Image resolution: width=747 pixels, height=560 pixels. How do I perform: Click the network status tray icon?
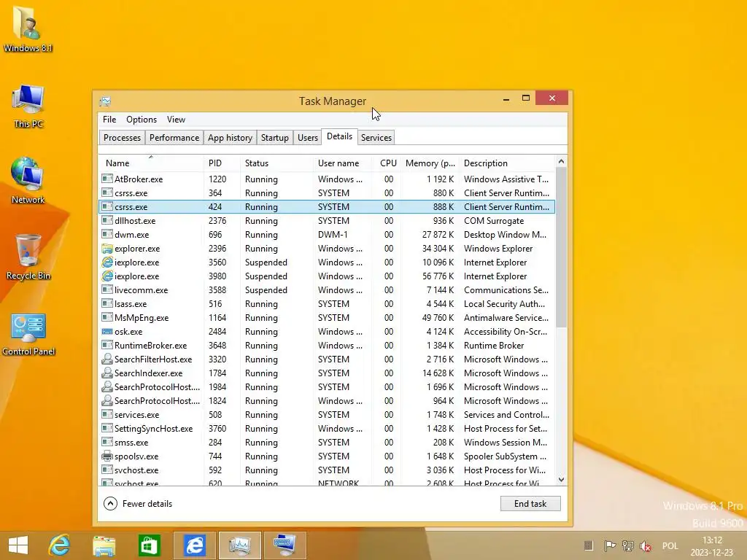[x=628, y=545]
